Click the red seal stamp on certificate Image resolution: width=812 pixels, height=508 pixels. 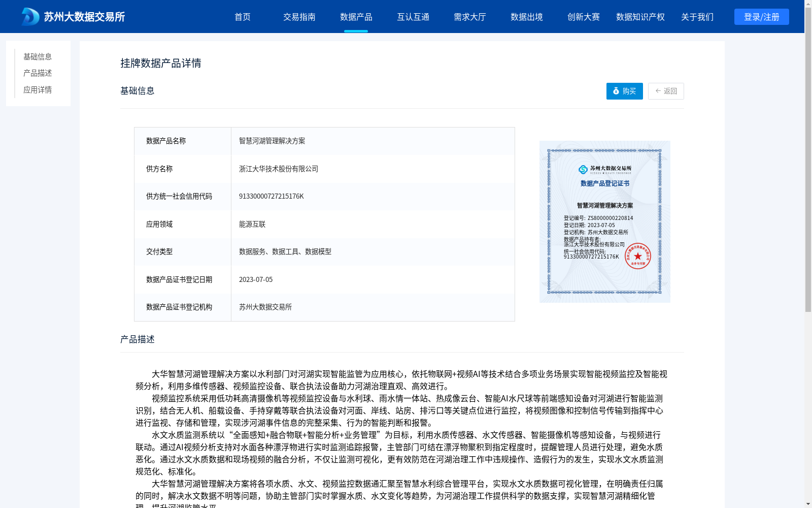point(638,256)
